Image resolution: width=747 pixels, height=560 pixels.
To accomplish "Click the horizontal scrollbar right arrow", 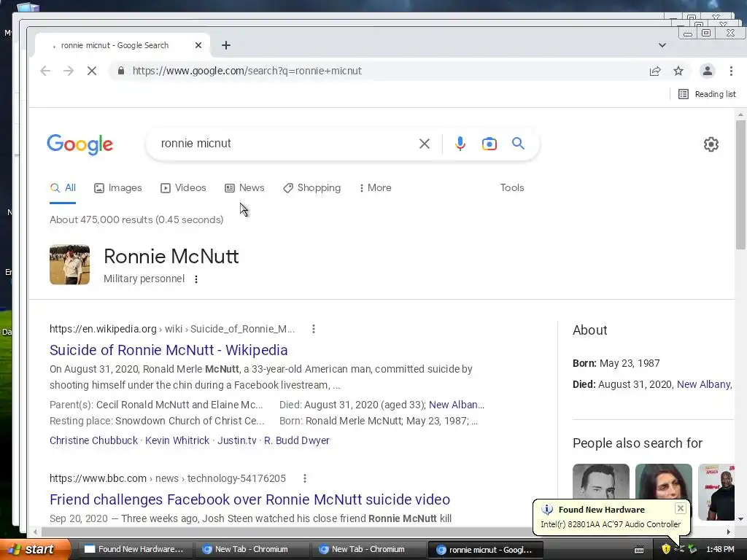I will point(729,532).
